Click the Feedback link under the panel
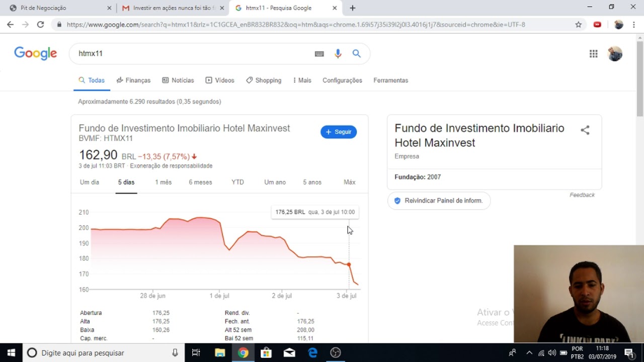Image resolution: width=644 pixels, height=362 pixels. pos(582,195)
